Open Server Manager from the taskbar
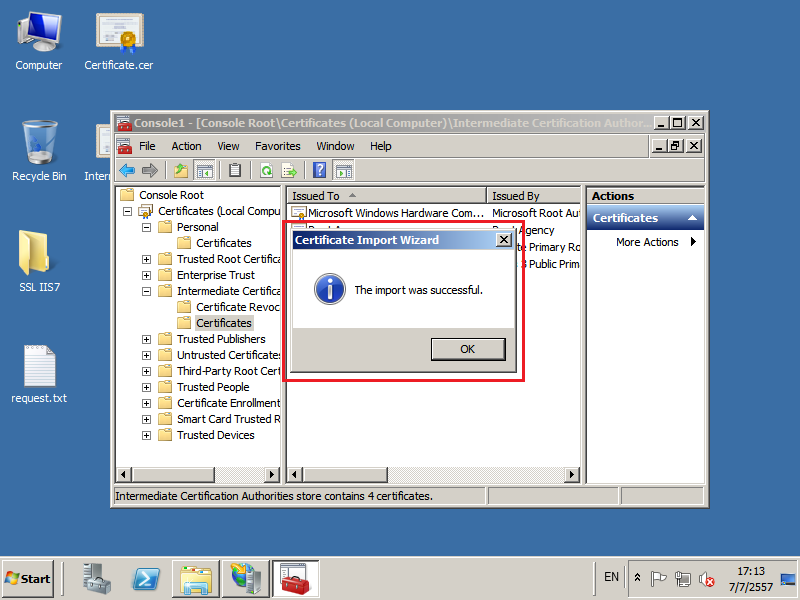Image resolution: width=800 pixels, height=600 pixels. (x=98, y=578)
